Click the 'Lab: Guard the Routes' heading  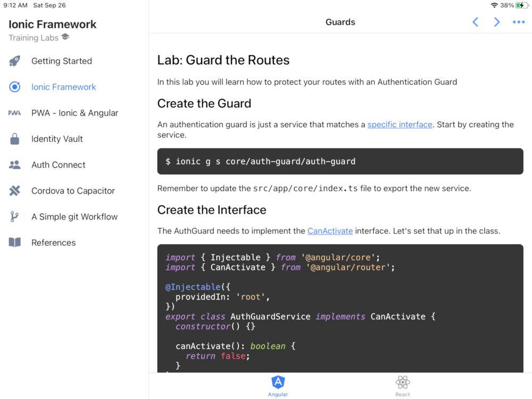tap(223, 60)
